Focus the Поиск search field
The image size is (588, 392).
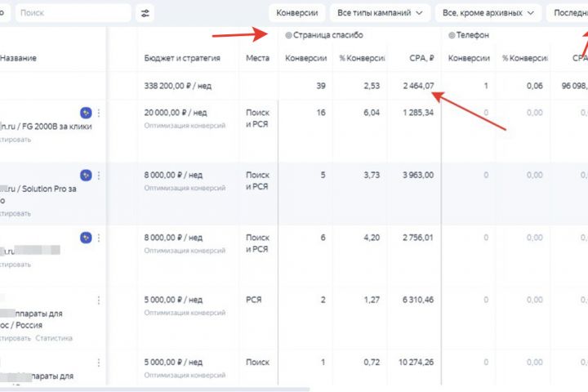coord(72,13)
